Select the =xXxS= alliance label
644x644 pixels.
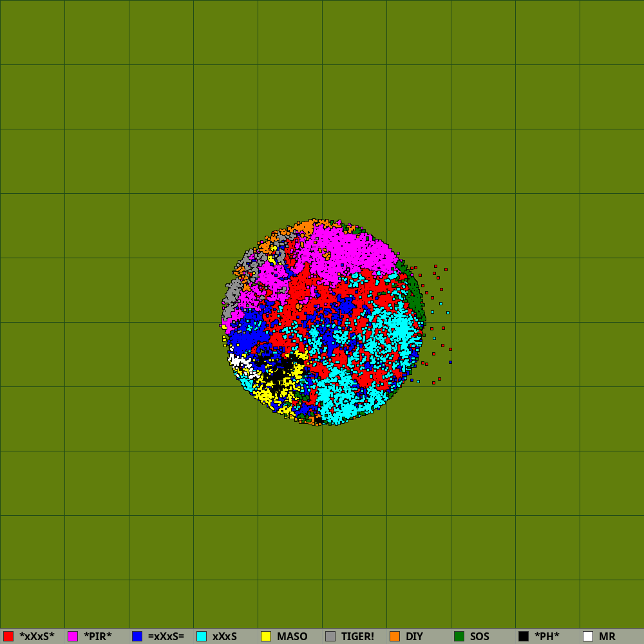point(166,636)
